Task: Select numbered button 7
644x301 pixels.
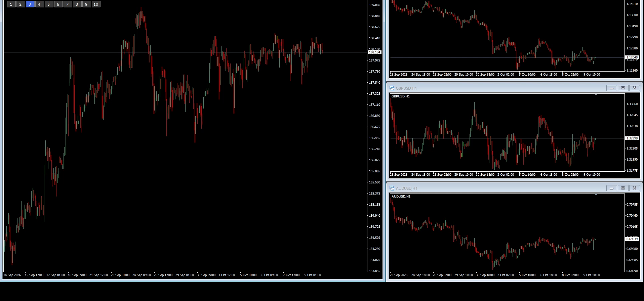Action: [x=68, y=4]
